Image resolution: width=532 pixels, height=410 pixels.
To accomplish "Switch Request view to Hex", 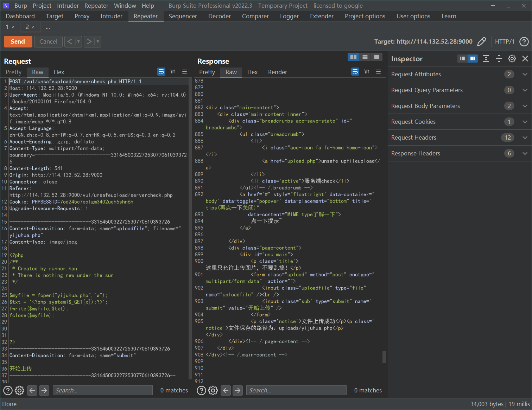I will (x=59, y=72).
